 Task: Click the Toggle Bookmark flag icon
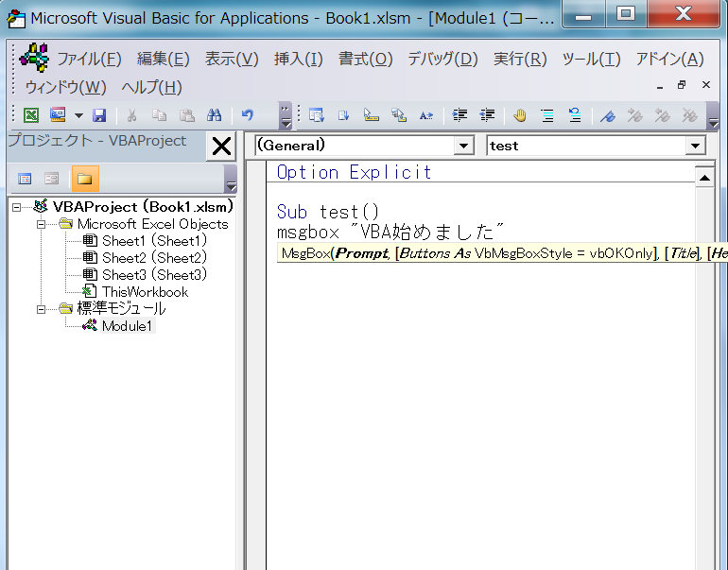point(608,115)
